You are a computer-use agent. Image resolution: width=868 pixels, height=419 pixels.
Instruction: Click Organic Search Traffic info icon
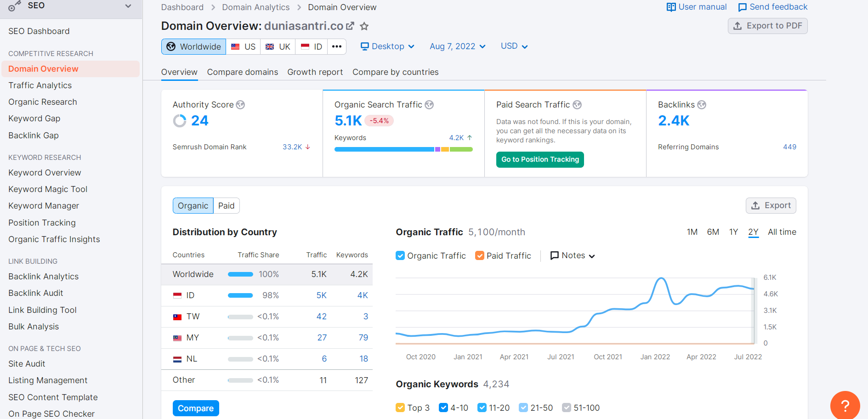pyautogui.click(x=429, y=105)
